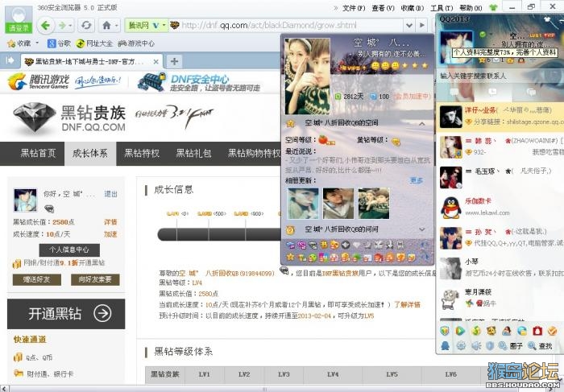Open the 网址大全 bookmark
Viewport: 564px width, 392px height.
coord(94,43)
